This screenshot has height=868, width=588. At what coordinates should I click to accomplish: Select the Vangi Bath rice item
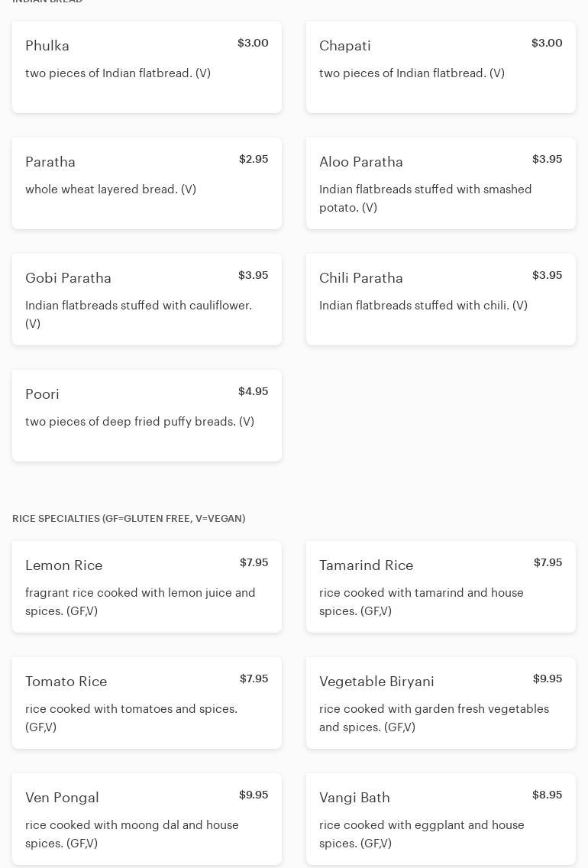(441, 819)
